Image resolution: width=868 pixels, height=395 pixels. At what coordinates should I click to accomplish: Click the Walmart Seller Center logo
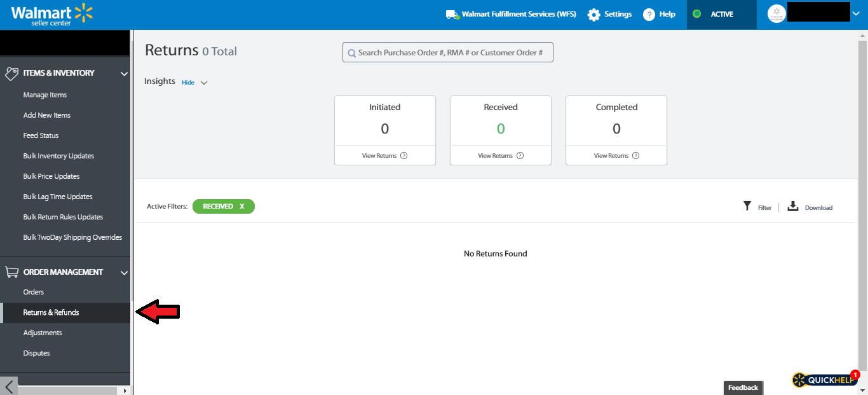click(x=52, y=15)
